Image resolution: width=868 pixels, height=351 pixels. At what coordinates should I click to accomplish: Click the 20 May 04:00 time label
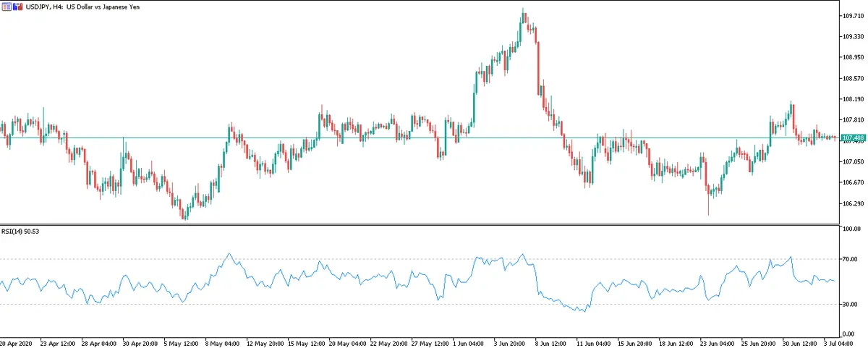click(346, 344)
